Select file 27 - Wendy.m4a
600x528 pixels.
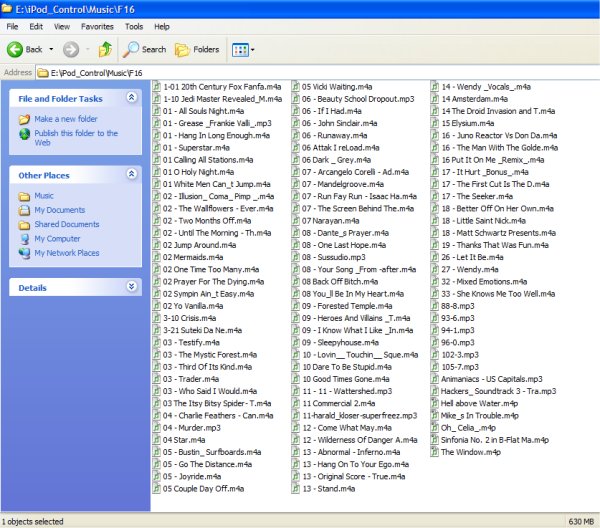(x=470, y=269)
